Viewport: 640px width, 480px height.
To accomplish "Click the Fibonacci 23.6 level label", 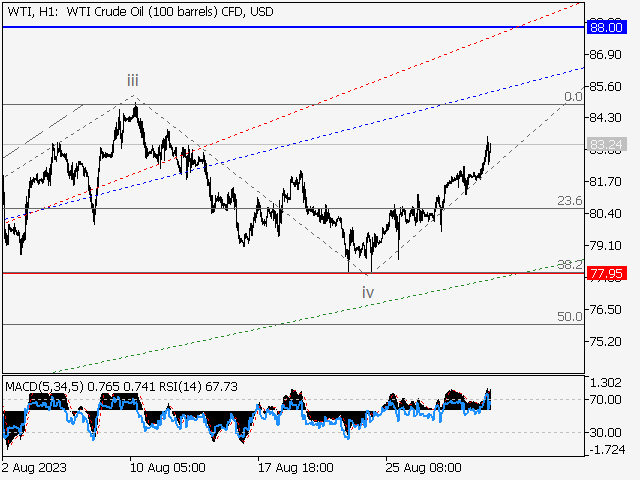I will pos(570,200).
